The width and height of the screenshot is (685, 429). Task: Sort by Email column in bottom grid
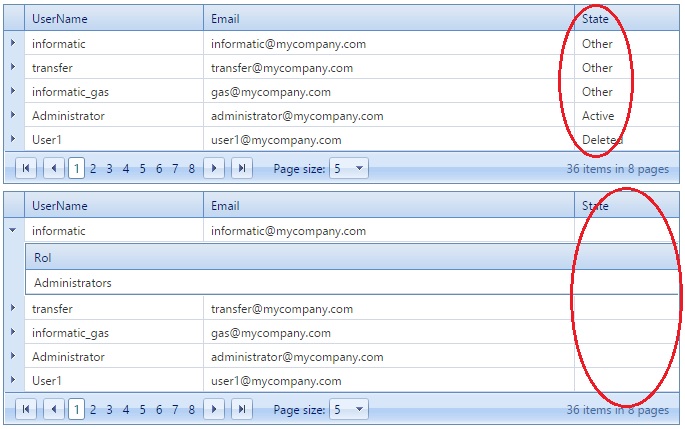[225, 206]
